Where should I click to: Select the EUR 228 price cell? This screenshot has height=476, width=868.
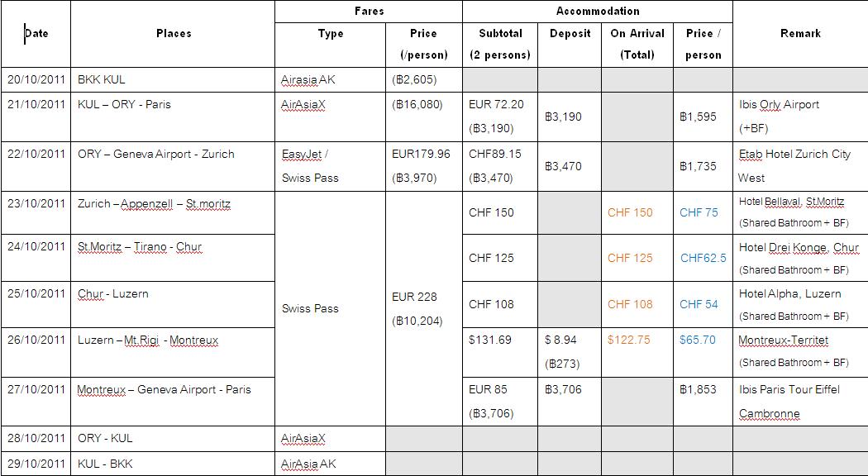click(423, 308)
